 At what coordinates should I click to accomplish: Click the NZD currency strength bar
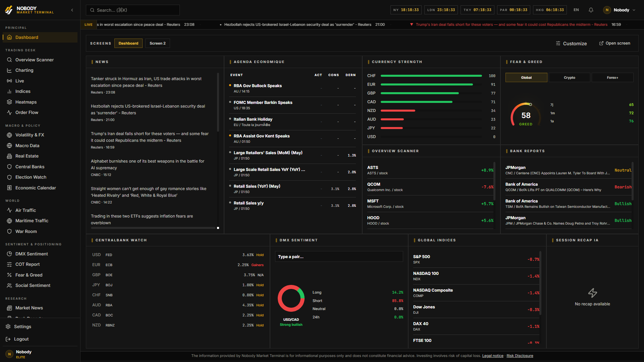(398, 111)
